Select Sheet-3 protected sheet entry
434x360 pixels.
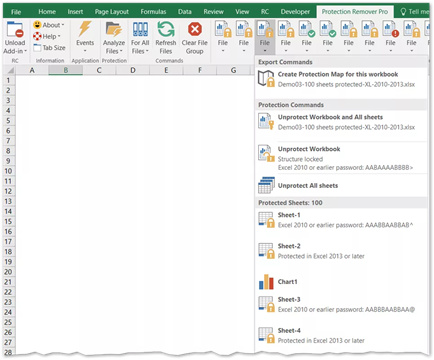tap(342, 304)
